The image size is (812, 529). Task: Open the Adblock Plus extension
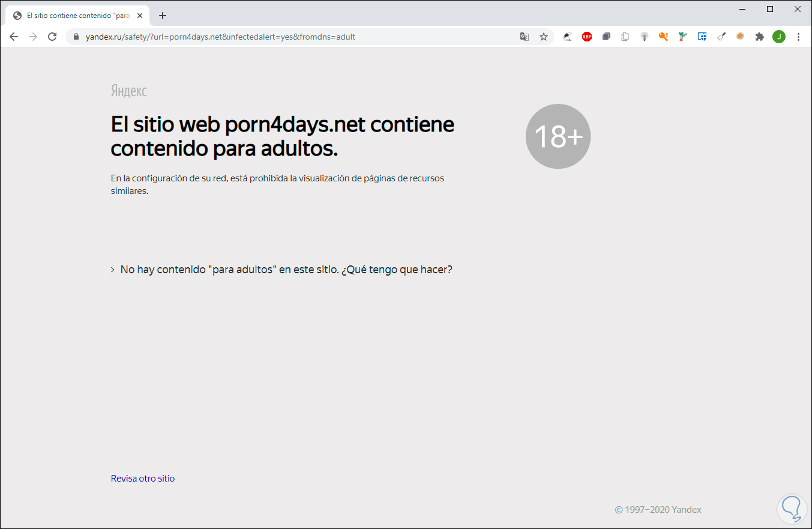pyautogui.click(x=587, y=37)
